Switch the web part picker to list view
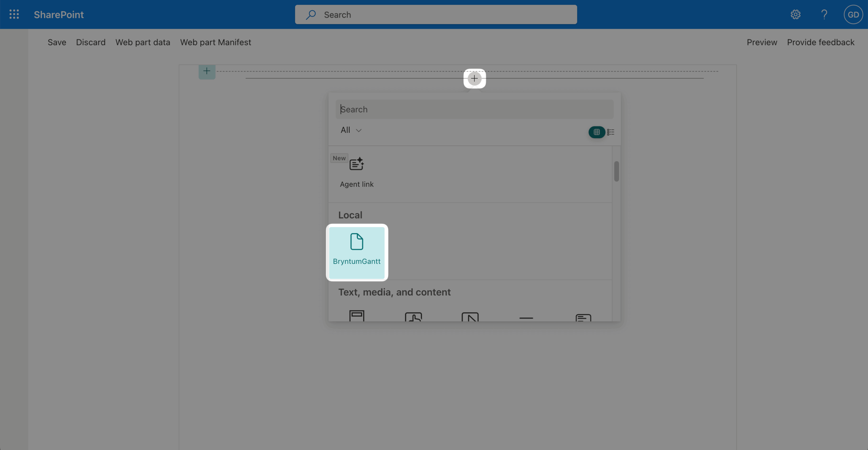 [x=611, y=132]
